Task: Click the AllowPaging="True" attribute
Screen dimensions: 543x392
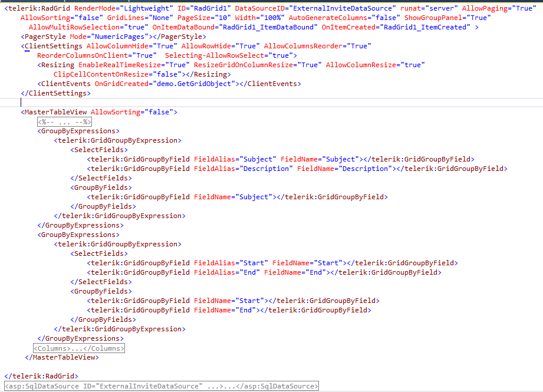Action: 499,8
